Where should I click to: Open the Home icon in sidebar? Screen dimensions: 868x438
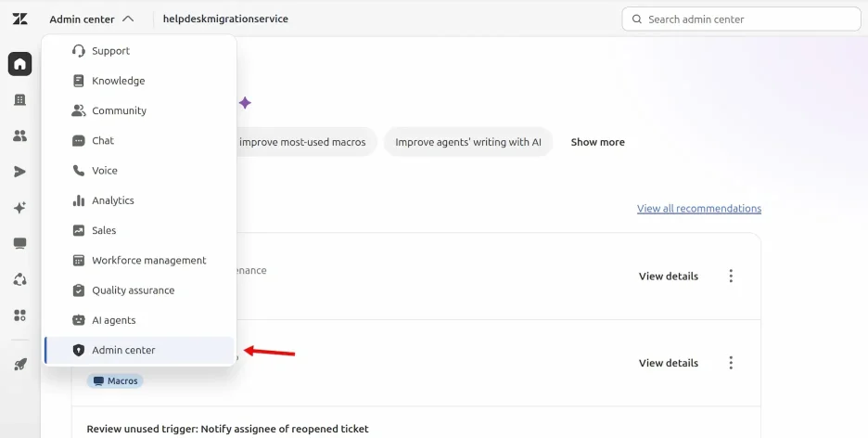[19, 64]
